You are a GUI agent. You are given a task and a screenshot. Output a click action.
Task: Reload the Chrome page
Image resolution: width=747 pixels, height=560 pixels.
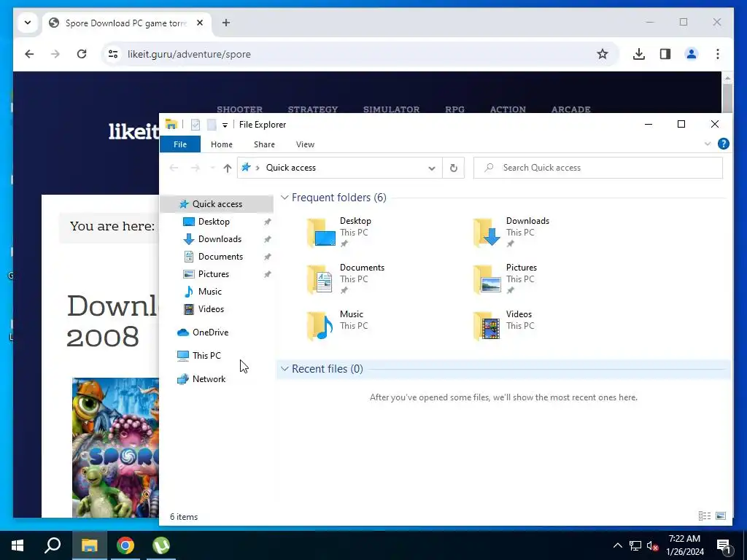[x=82, y=54]
